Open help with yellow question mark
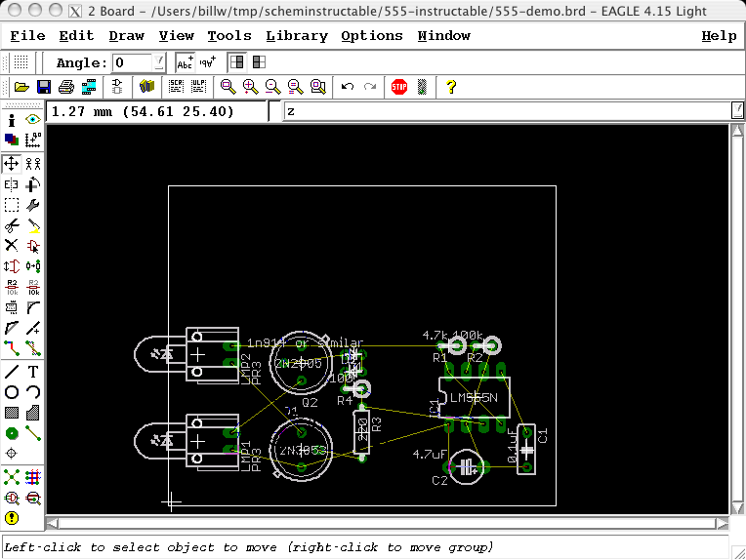Viewport: 746px width, 560px height. 451,87
